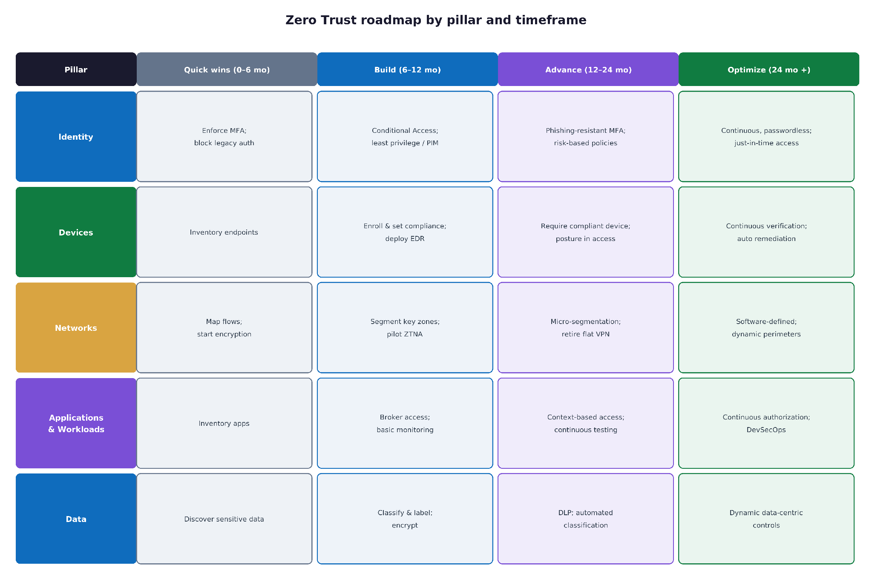Select 'Dynamic data-centric controls' cell

click(766, 519)
